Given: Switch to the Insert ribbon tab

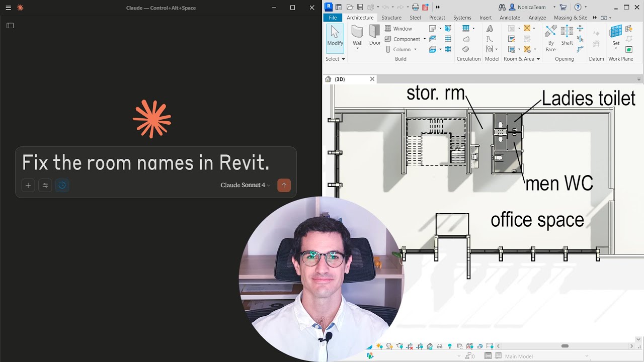Looking at the screenshot, I should [x=486, y=18].
